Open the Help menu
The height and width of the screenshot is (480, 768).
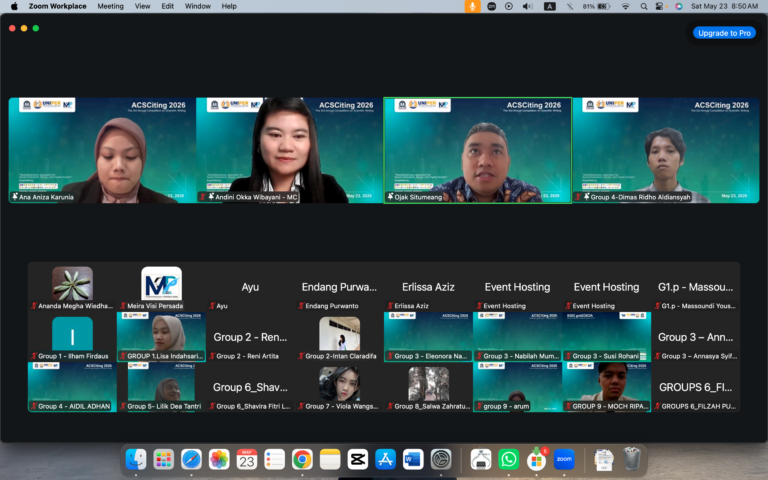(229, 6)
